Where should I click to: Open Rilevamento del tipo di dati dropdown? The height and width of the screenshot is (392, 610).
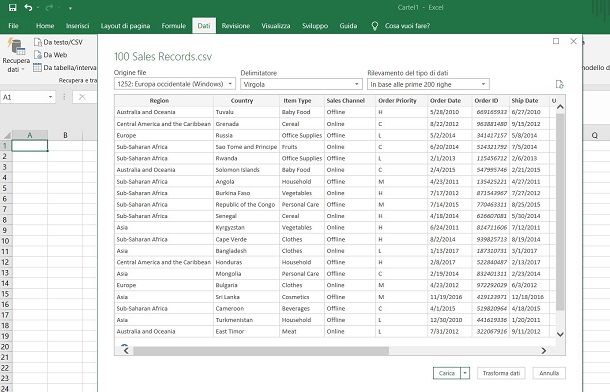[428, 84]
